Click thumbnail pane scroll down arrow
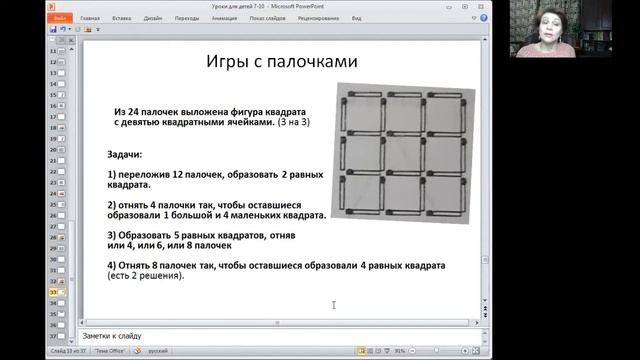The height and width of the screenshot is (360, 640). pyautogui.click(x=72, y=341)
